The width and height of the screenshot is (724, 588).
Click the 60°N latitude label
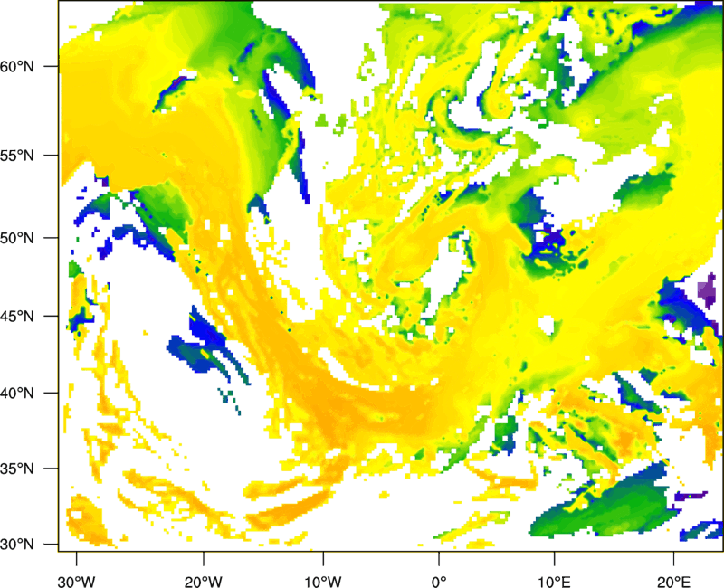coord(17,66)
